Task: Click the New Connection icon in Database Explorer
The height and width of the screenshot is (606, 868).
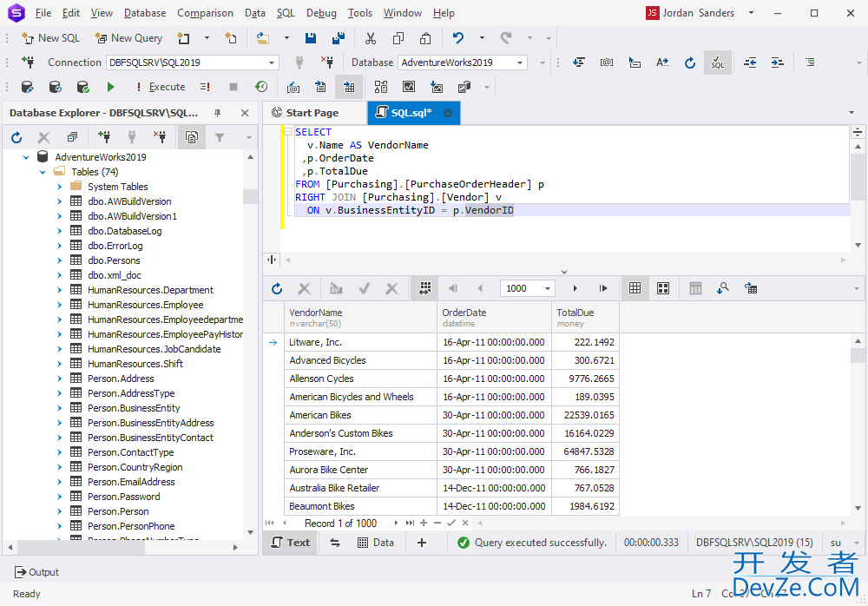Action: pos(103,137)
